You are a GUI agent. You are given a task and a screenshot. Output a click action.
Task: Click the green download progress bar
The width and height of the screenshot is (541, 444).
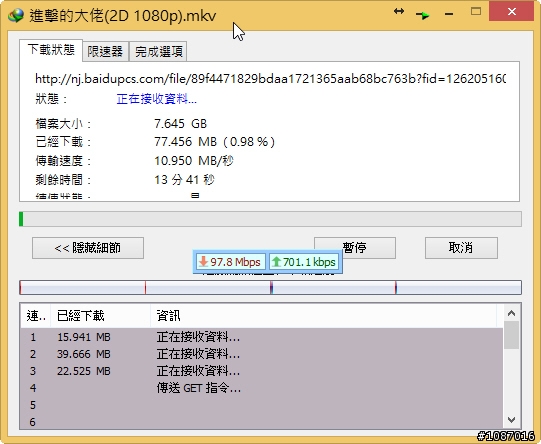pyautogui.click(x=270, y=219)
